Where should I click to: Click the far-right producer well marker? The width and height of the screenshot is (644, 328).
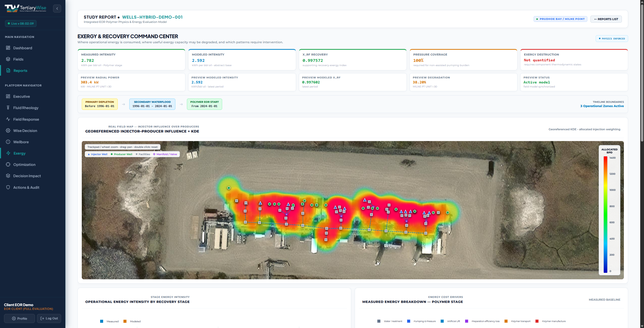[x=448, y=213]
